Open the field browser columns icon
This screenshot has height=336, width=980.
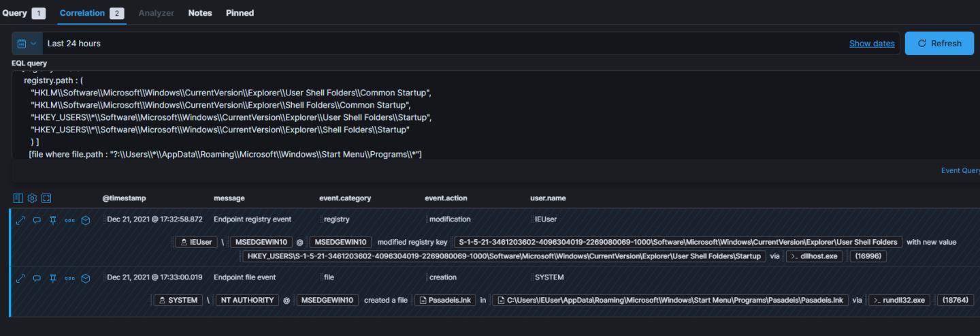18,198
